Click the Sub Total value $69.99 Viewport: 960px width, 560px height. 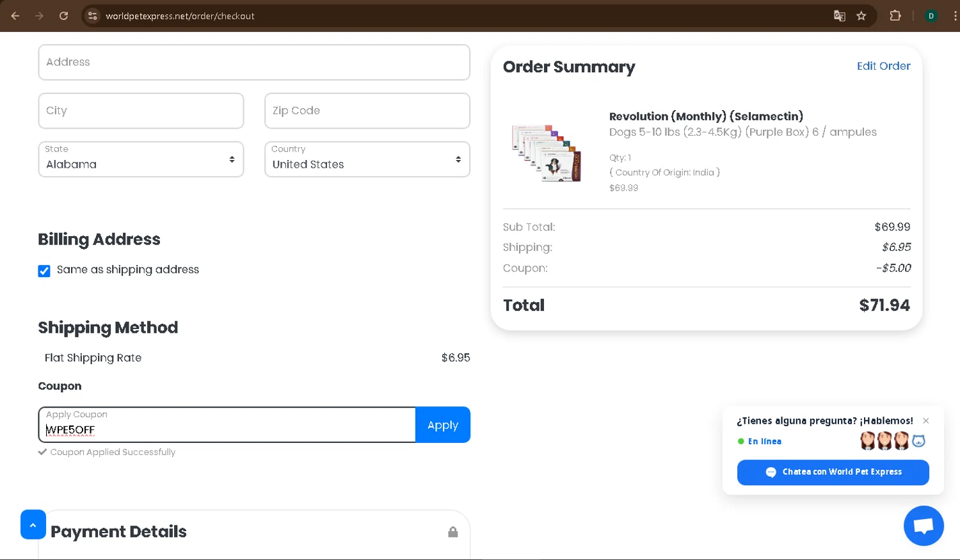click(892, 227)
